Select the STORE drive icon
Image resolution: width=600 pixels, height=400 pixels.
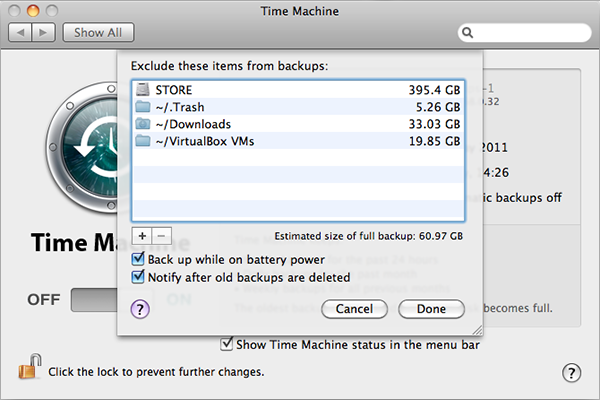[143, 90]
